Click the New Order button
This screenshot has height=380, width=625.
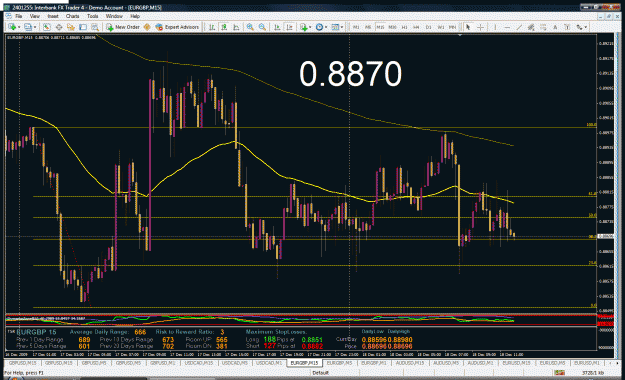pyautogui.click(x=123, y=27)
